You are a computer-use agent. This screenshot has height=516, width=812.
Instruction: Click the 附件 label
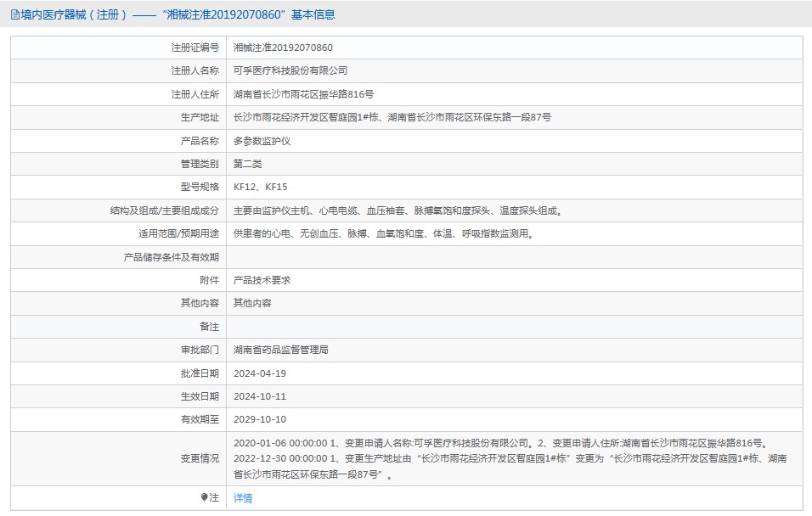(209, 280)
